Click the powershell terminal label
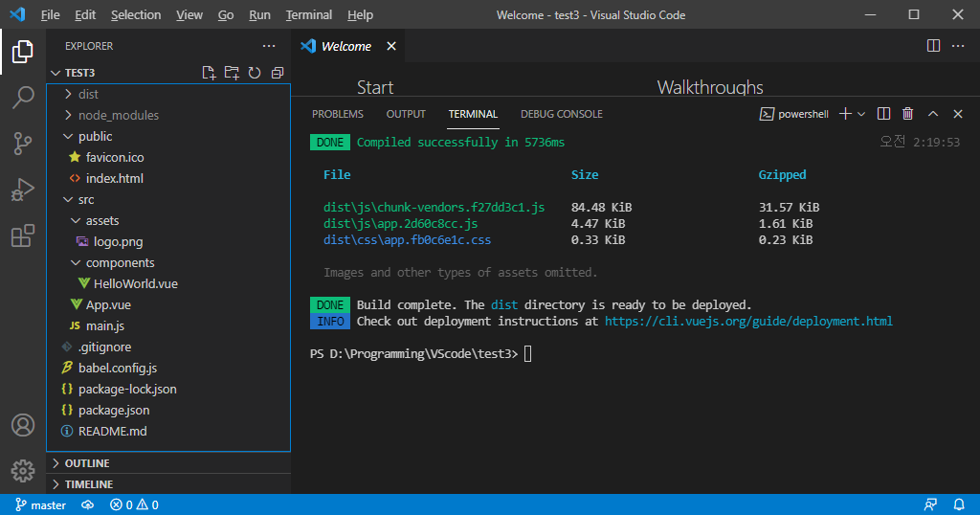The image size is (980, 515). (794, 114)
